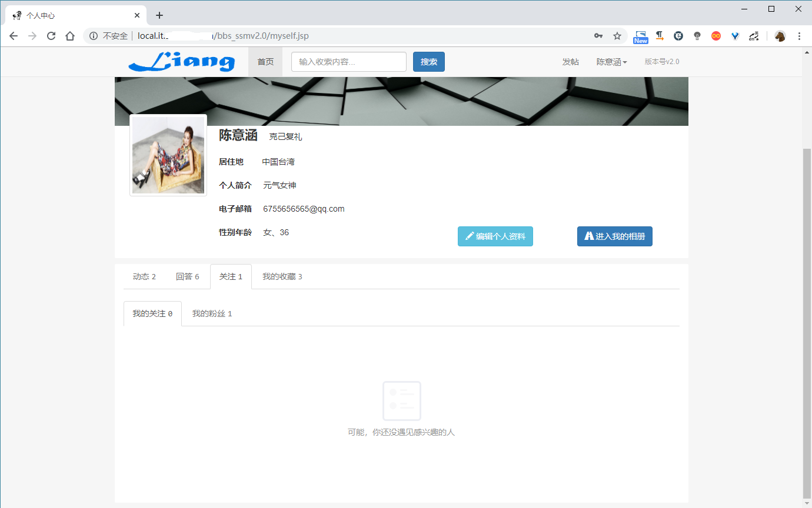Click the gender-age value 女、36
The image size is (812, 508).
point(276,232)
